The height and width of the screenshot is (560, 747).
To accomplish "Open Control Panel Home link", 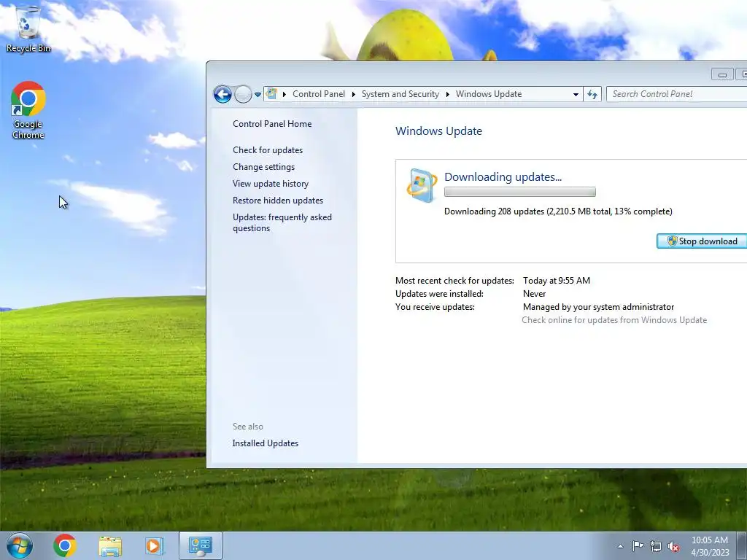I will (272, 124).
